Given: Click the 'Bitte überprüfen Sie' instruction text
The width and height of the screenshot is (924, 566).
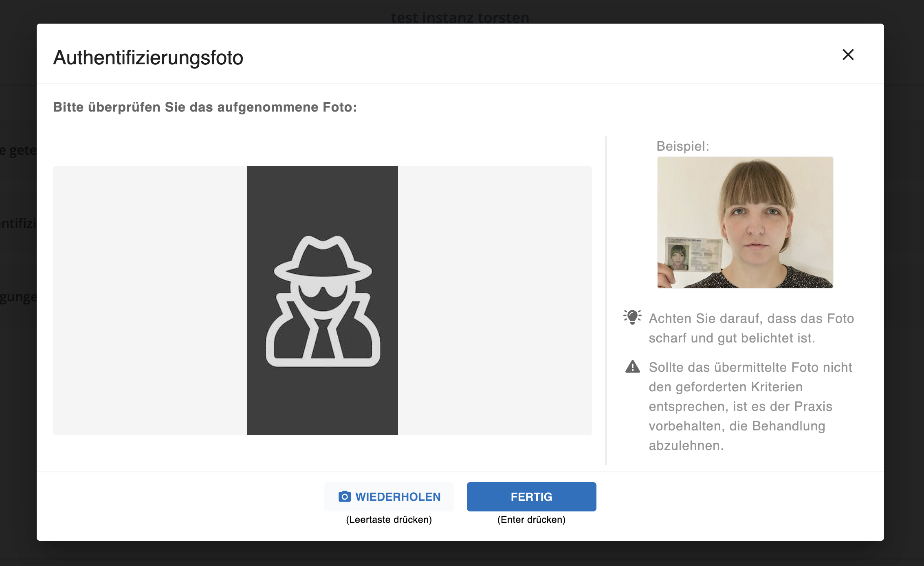Looking at the screenshot, I should click(205, 107).
